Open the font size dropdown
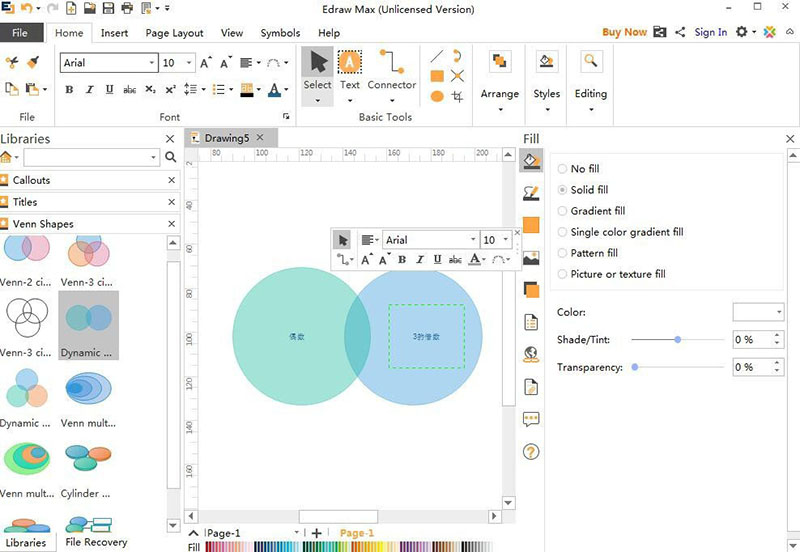Viewport: 800px width, 552px height. [188, 63]
